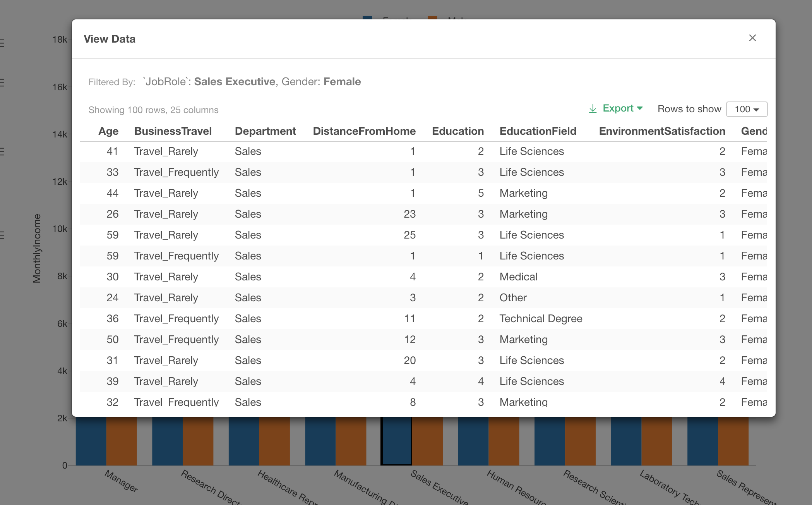Click the Human Resources Female bar
This screenshot has height=505, width=812.
tap(473, 441)
